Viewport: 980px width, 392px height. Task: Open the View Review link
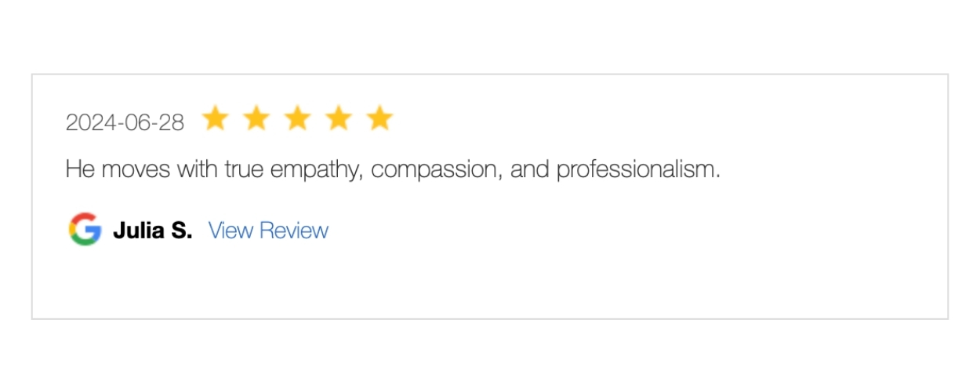click(x=268, y=230)
